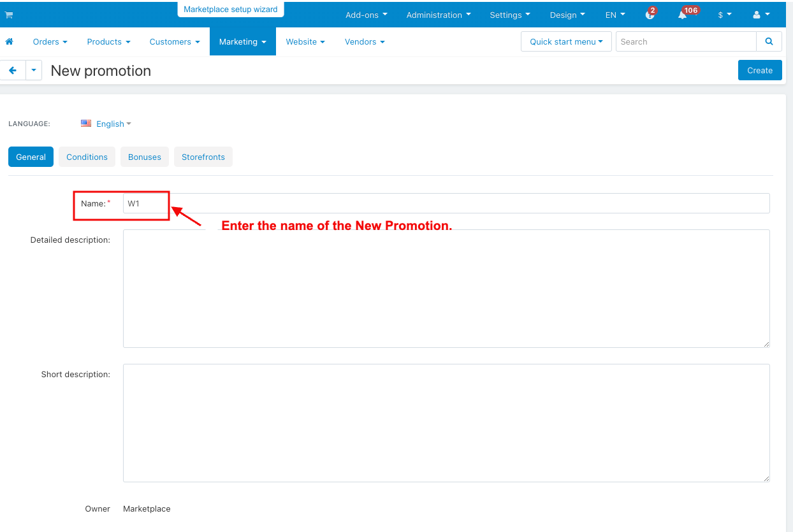The height and width of the screenshot is (532, 793).
Task: Expand the EN language dropdown
Action: pyautogui.click(x=615, y=15)
